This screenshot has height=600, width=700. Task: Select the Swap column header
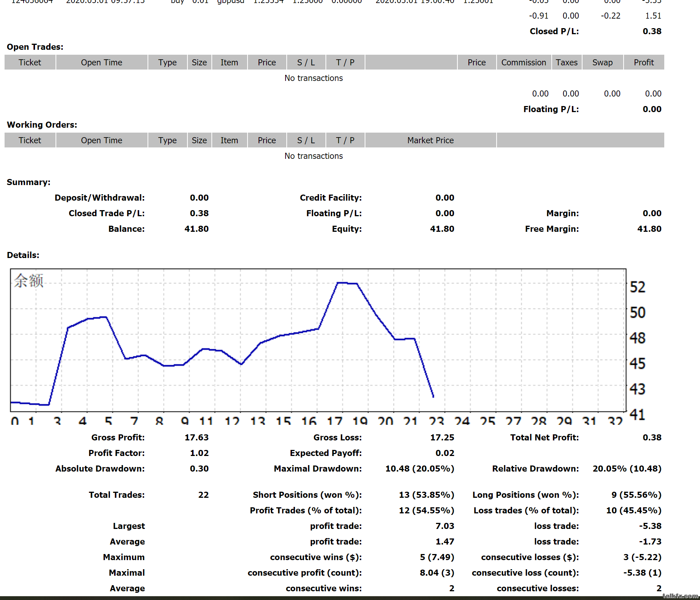click(x=602, y=62)
